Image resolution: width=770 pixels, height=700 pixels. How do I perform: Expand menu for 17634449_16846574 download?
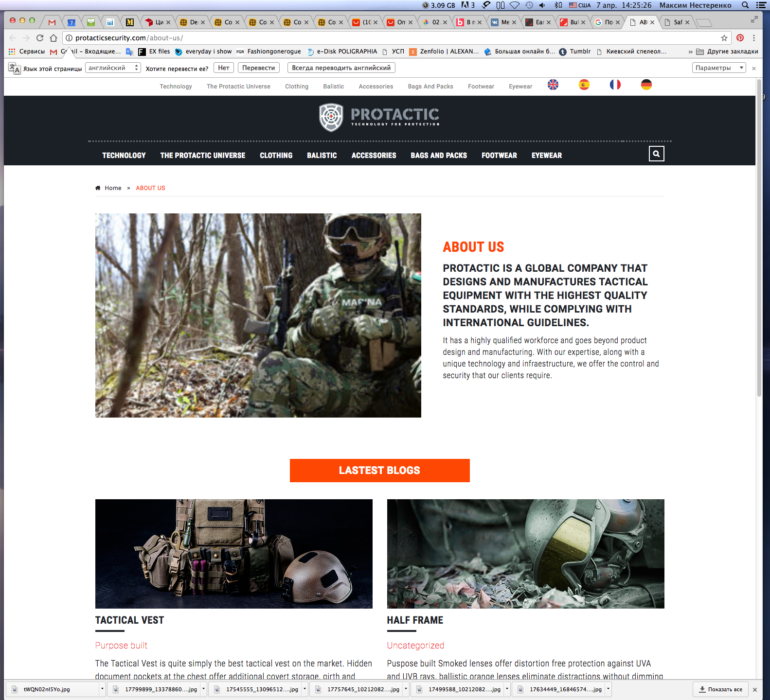click(x=608, y=689)
